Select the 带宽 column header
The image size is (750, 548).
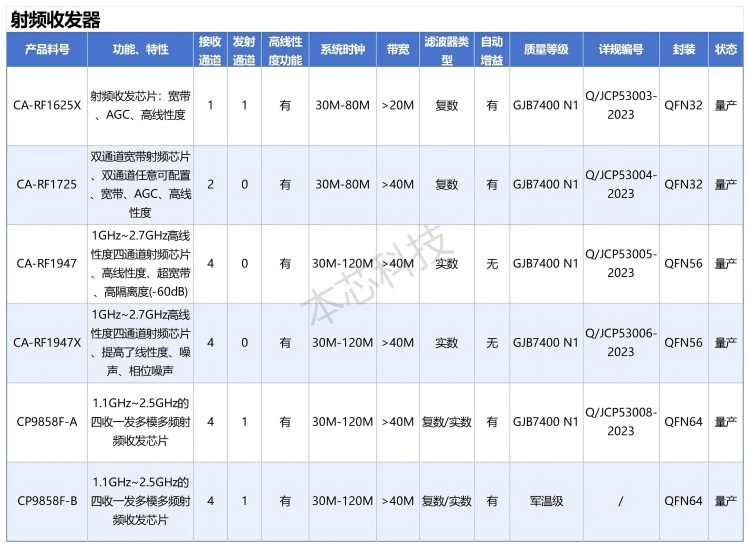(x=397, y=49)
